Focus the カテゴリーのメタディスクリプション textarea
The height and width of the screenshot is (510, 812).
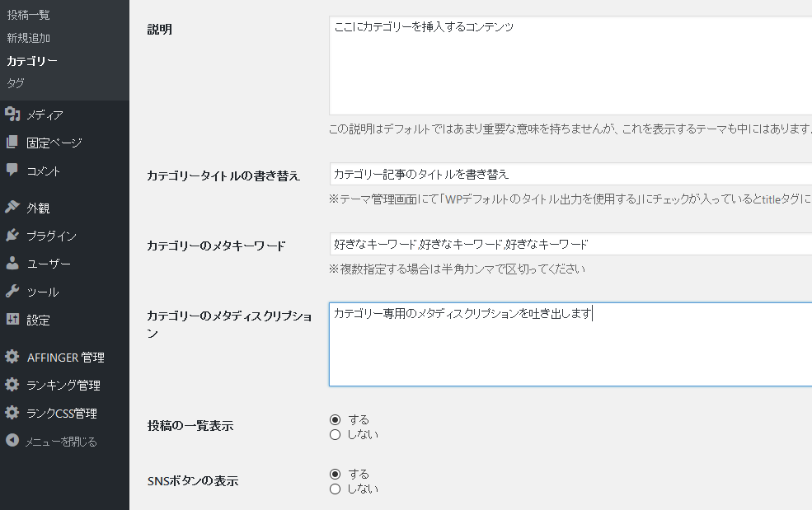[x=570, y=344]
